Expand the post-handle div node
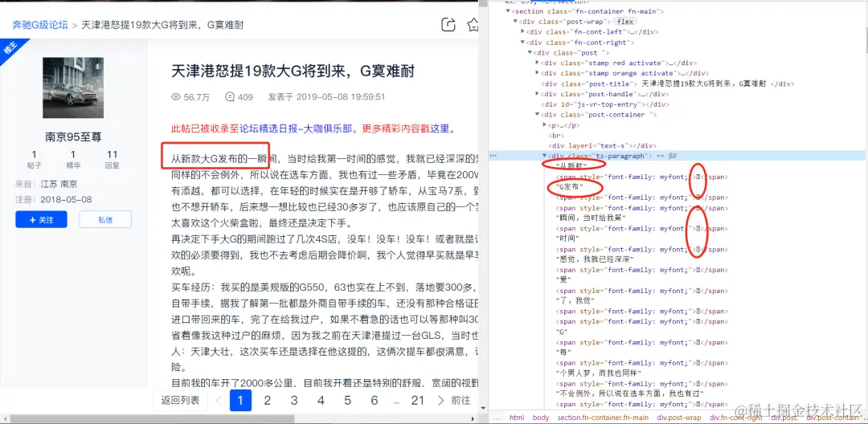The image size is (868, 424). coord(537,94)
